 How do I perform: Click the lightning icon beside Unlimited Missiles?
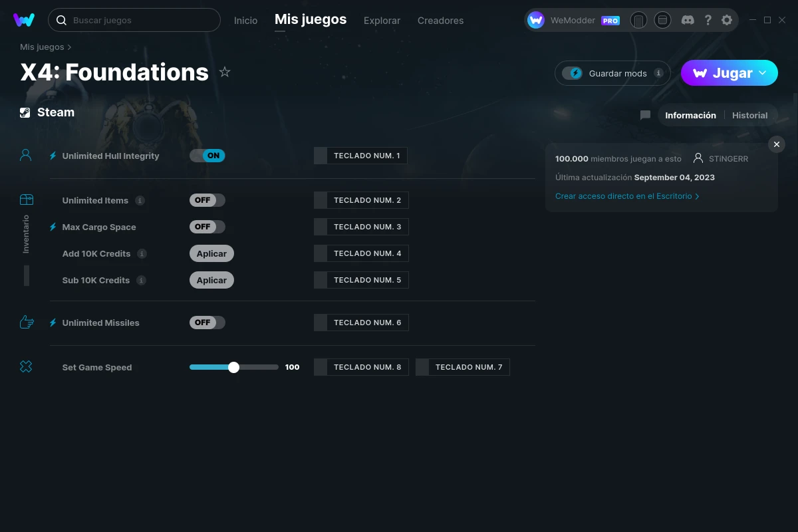pyautogui.click(x=53, y=323)
